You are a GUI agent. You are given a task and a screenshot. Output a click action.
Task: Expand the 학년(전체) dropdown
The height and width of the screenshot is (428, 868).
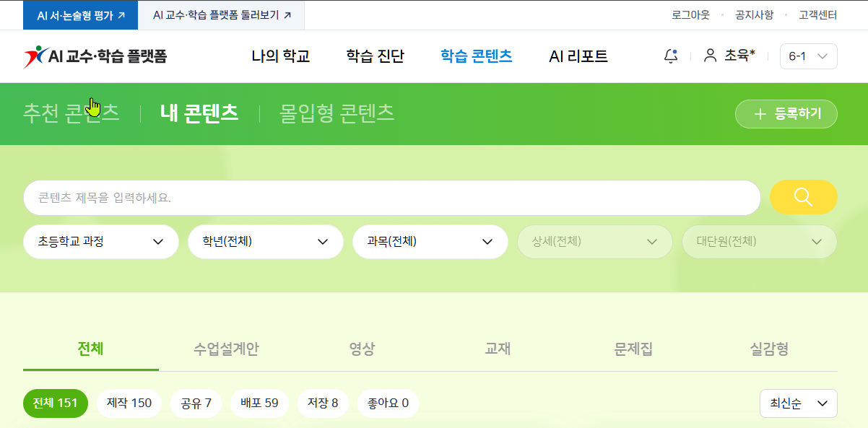266,242
